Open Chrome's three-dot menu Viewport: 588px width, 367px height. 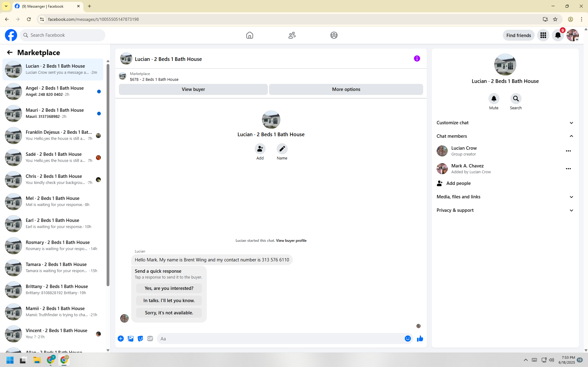pyautogui.click(x=581, y=19)
